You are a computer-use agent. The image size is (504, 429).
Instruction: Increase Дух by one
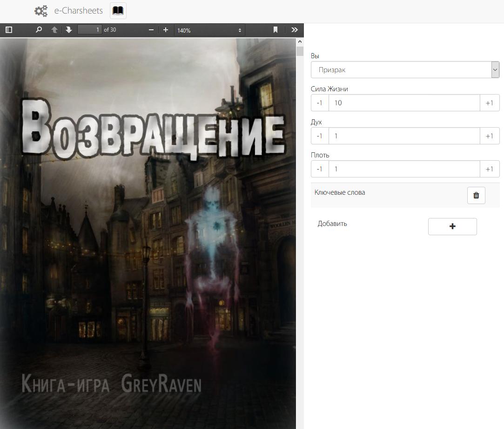coord(490,136)
